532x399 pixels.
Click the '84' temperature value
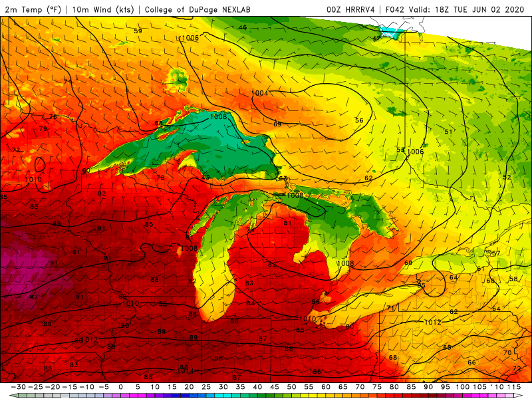click(251, 303)
